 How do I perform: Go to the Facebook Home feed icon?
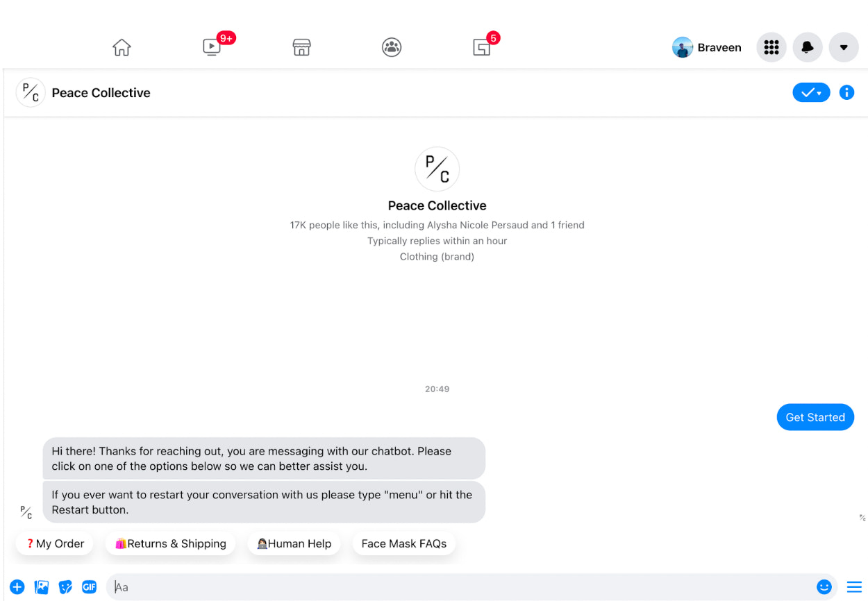coord(122,47)
